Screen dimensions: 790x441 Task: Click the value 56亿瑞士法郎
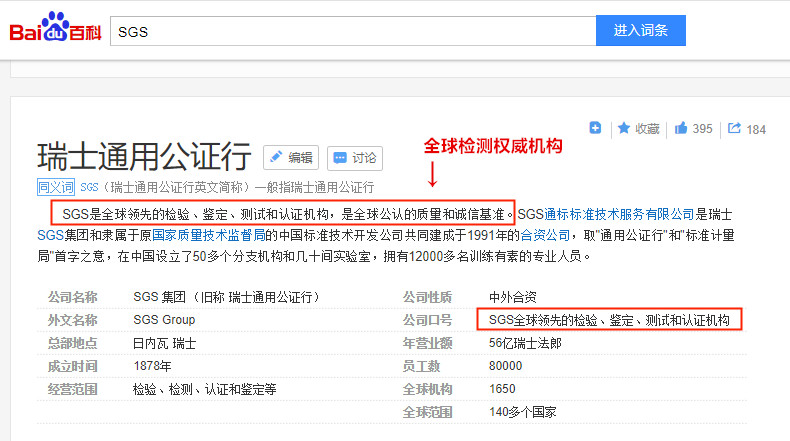click(525, 343)
